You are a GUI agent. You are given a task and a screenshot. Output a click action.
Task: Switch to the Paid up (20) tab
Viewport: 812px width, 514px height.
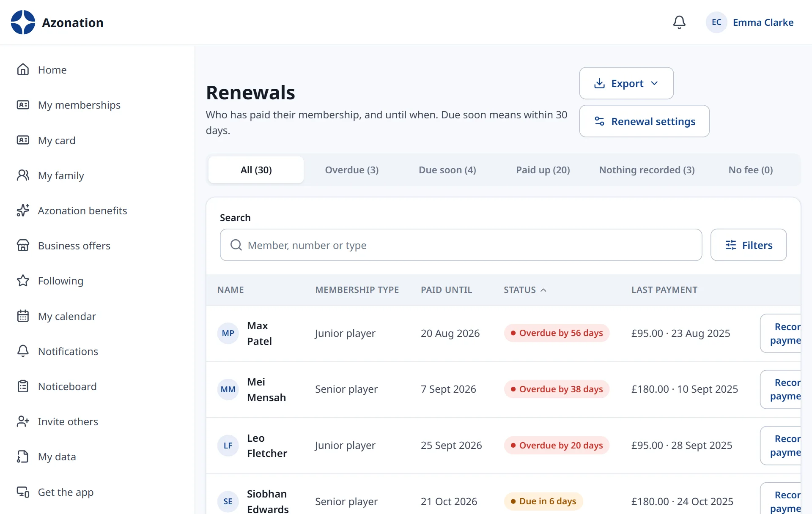click(x=543, y=170)
